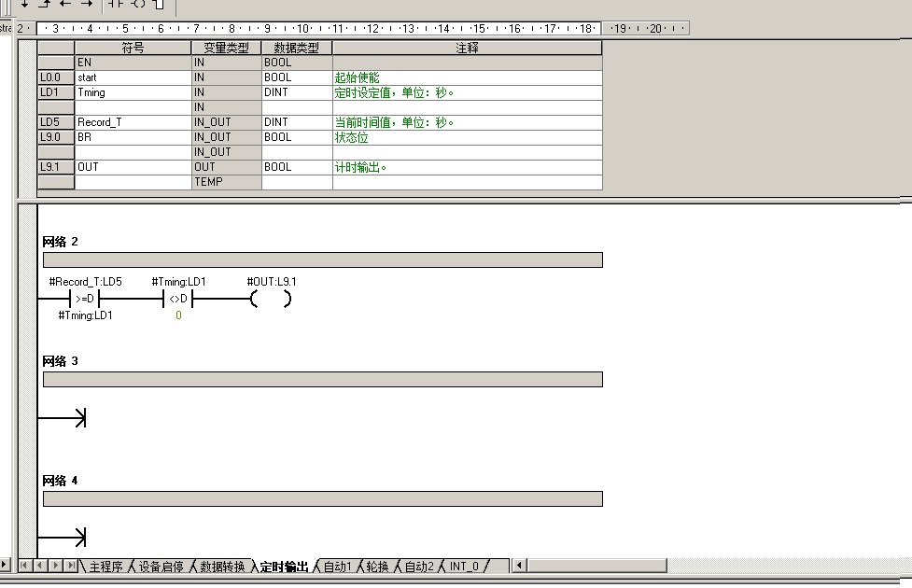The height and width of the screenshot is (588, 912).
Task: Select row header L0.0
Action: click(56, 77)
